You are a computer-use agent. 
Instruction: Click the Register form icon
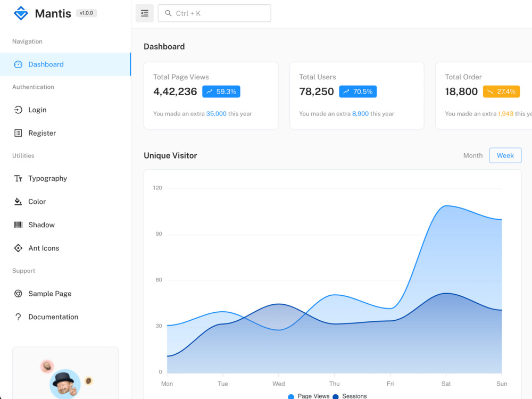(18, 133)
